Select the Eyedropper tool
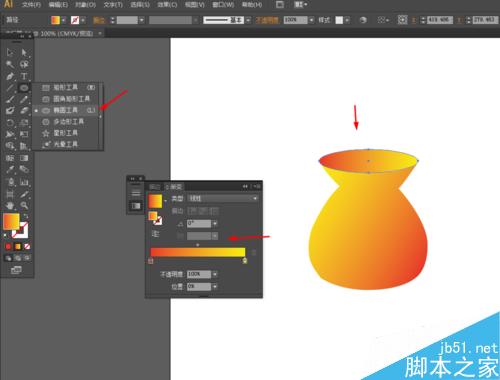This screenshot has width=500, height=380. click(x=10, y=169)
